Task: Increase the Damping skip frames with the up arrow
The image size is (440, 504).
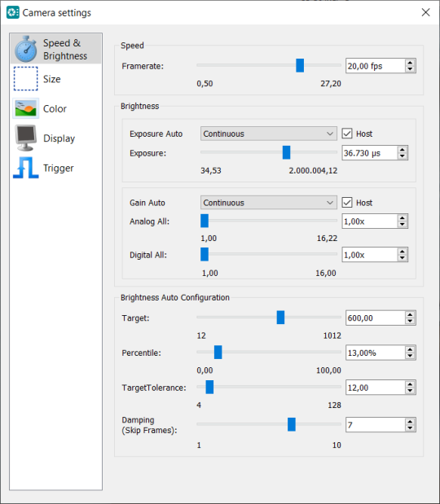Action: (410, 422)
